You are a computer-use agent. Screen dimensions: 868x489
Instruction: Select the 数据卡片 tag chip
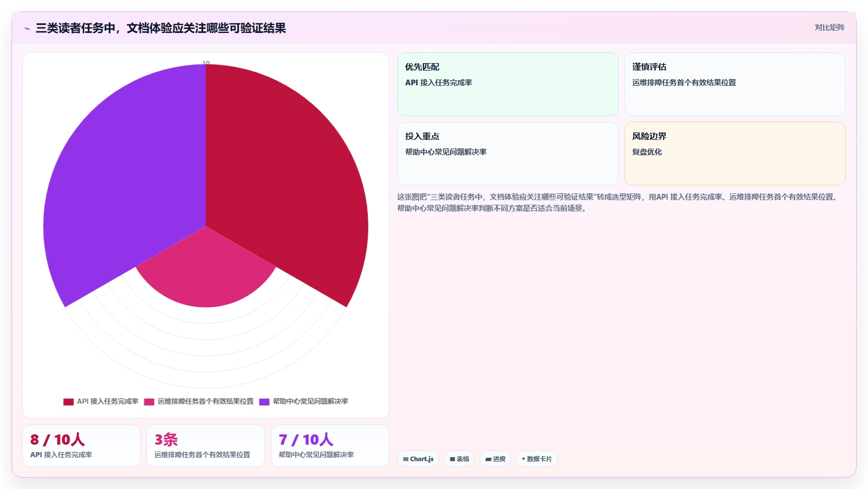click(537, 459)
